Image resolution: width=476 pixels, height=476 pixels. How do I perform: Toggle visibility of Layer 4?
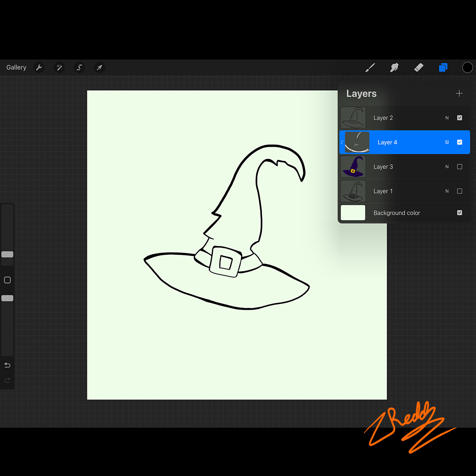point(460,142)
